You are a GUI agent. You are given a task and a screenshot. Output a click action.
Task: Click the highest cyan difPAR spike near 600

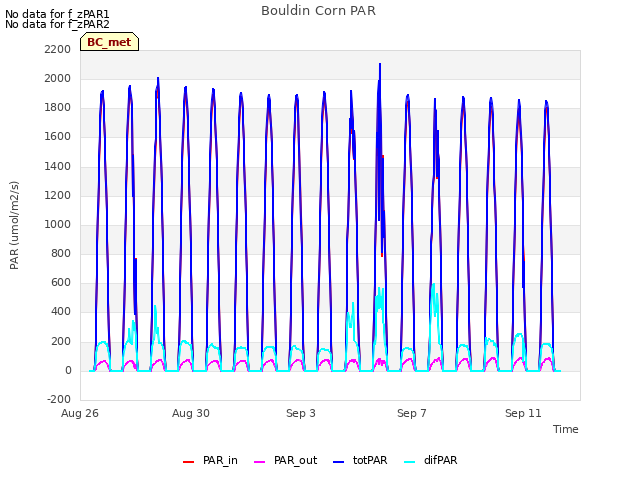click(x=433, y=285)
